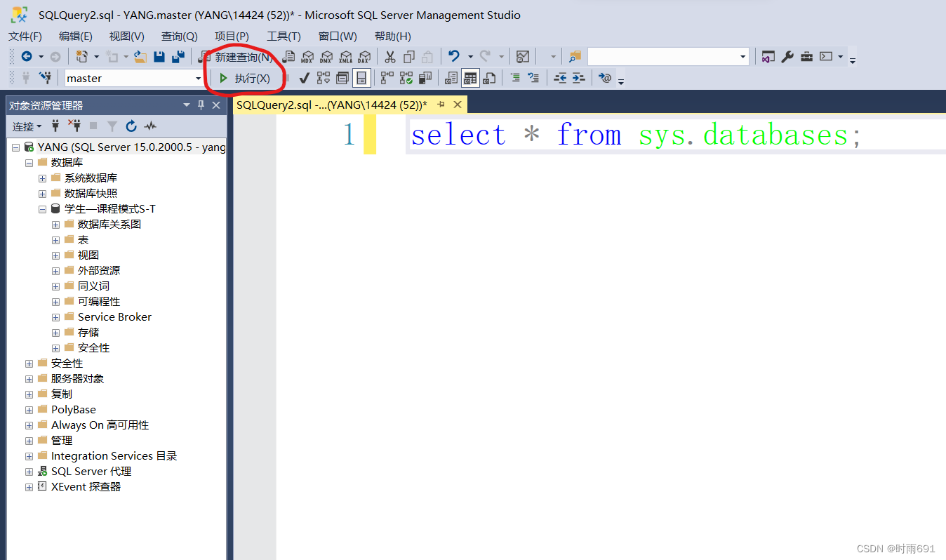Click the Undo arrow icon
The height and width of the screenshot is (560, 946).
coord(454,56)
